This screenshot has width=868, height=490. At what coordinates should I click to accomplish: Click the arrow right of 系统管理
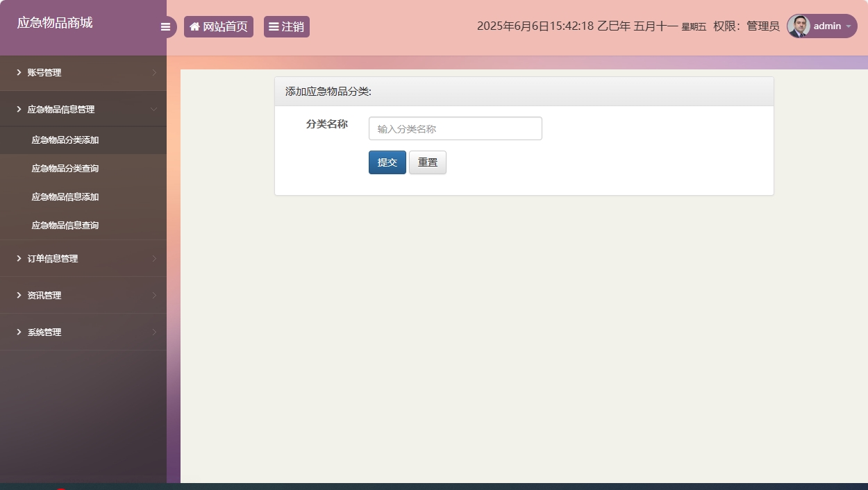(x=154, y=332)
